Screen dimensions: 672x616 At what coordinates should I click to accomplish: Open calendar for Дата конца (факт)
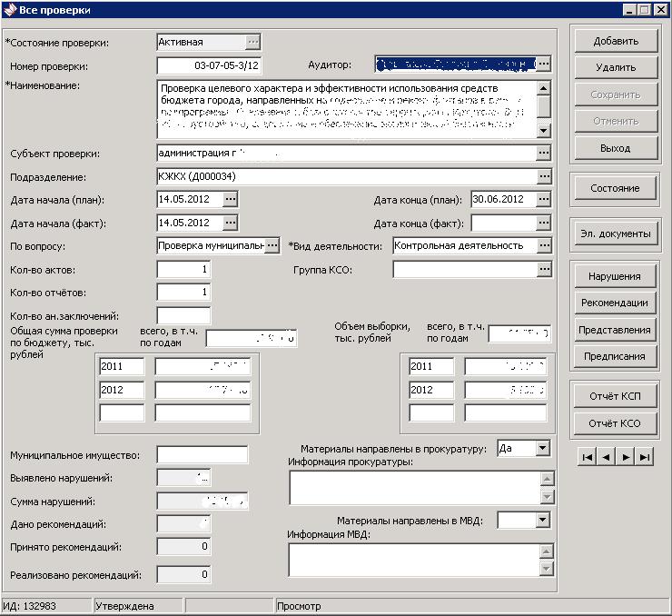(543, 223)
